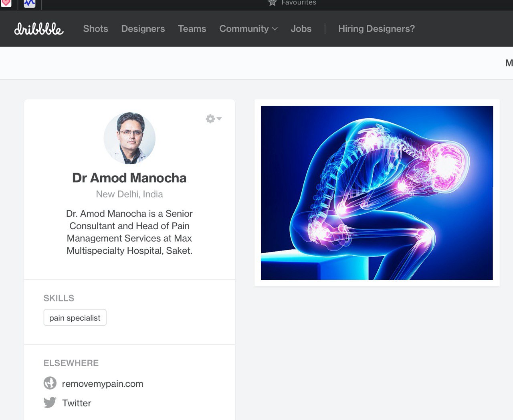This screenshot has height=420, width=513.
Task: Select the pain specialist skill tag
Action: pos(75,318)
